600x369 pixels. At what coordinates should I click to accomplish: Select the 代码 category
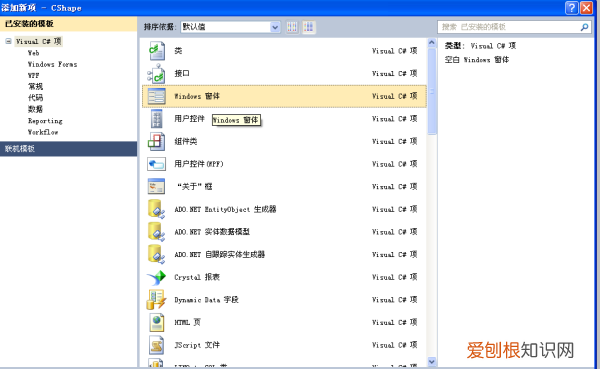tap(35, 98)
